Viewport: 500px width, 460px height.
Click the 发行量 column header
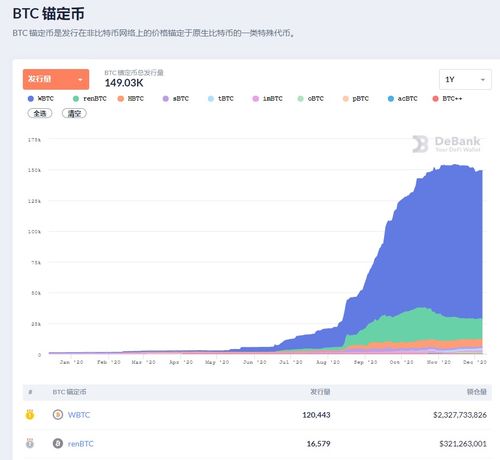[x=320, y=392]
